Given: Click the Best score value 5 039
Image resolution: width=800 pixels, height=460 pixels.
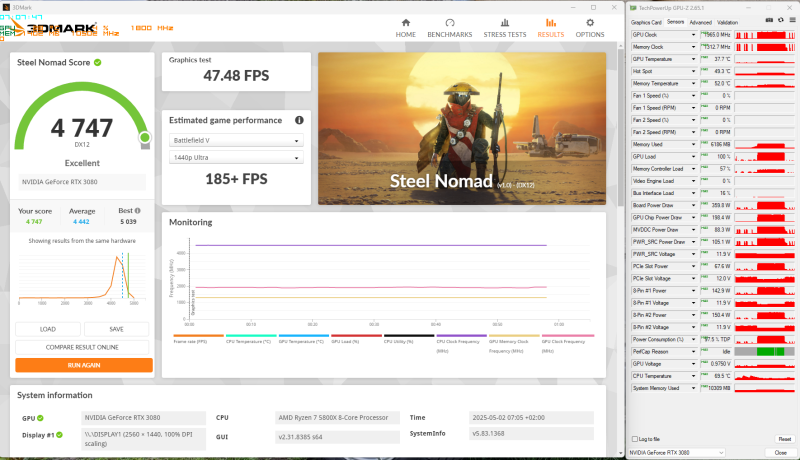Looking at the screenshot, I should pyautogui.click(x=128, y=222).
